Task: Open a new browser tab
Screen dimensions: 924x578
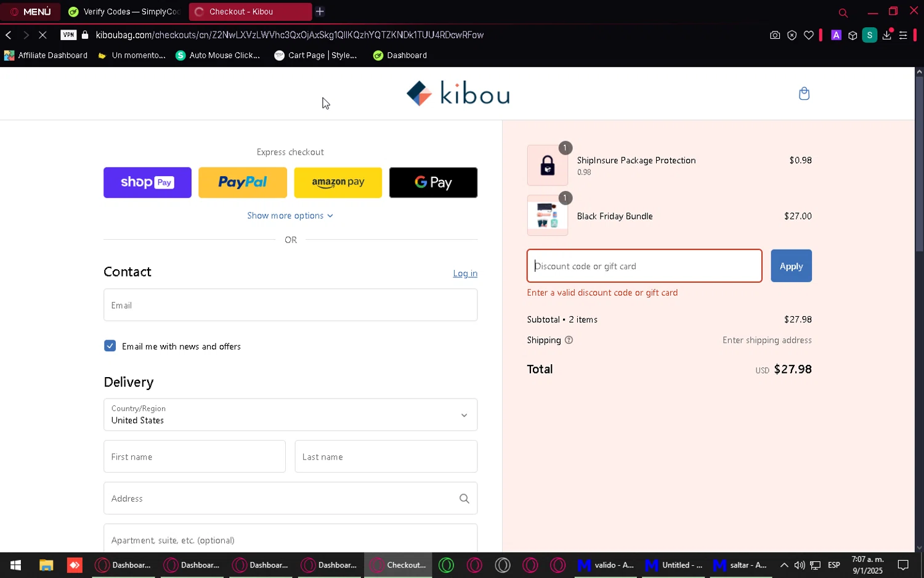Action: [x=320, y=12]
